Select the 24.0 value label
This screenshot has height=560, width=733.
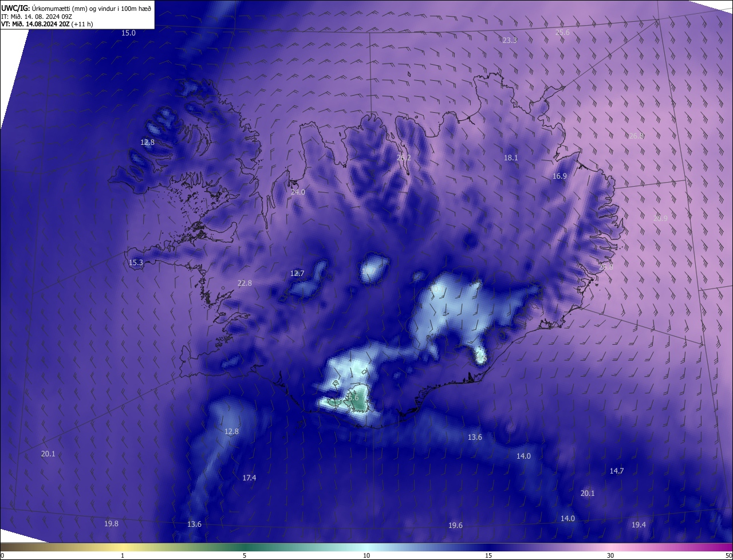pyautogui.click(x=298, y=192)
